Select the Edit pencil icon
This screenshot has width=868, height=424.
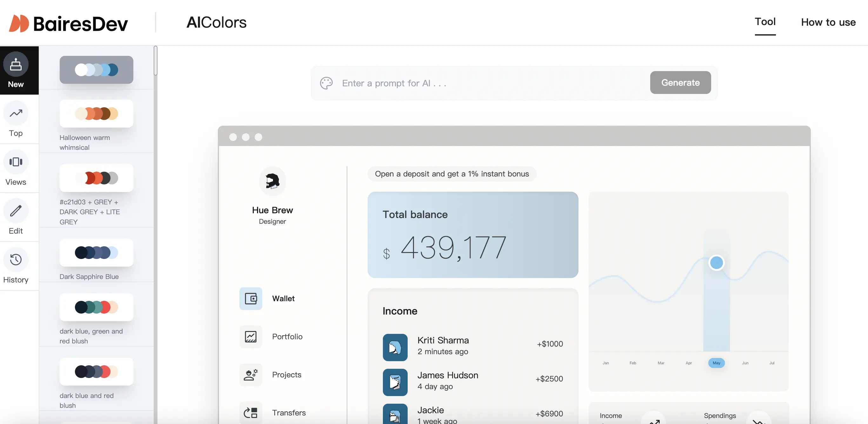[x=16, y=211]
